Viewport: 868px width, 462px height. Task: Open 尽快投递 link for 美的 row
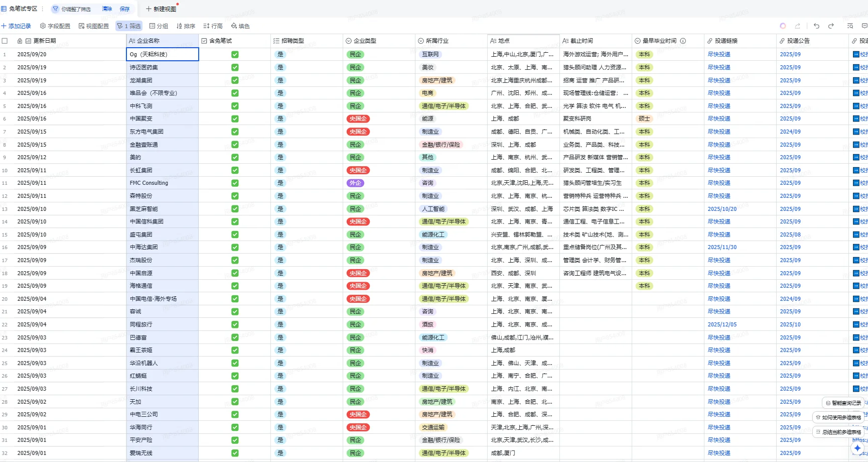[719, 157]
